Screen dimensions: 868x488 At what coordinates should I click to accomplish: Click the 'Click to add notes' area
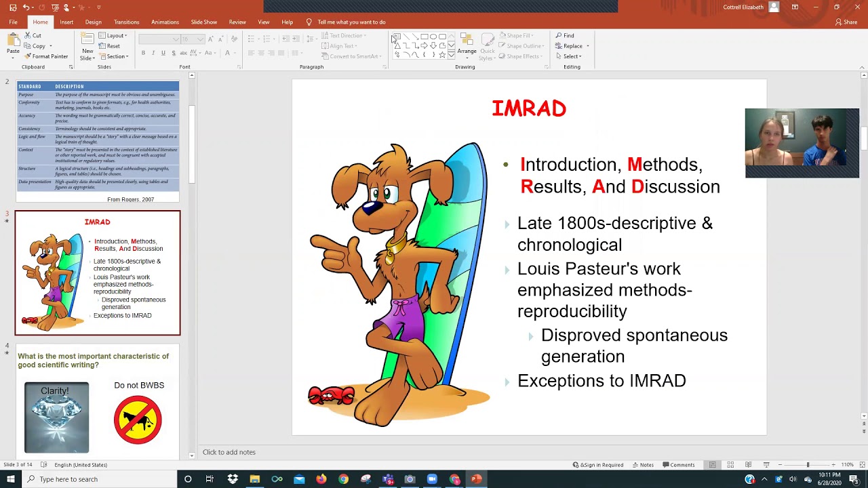[x=229, y=452]
